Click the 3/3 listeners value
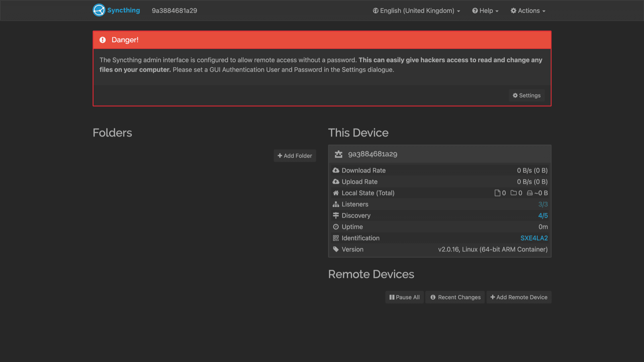 pyautogui.click(x=543, y=204)
